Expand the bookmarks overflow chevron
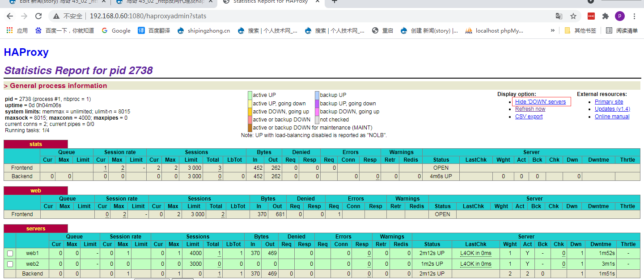The width and height of the screenshot is (644, 280). pos(553,31)
